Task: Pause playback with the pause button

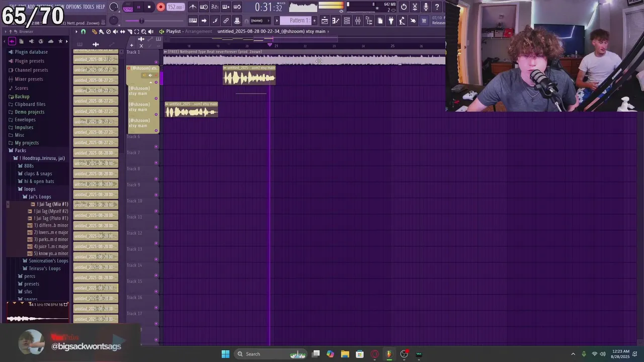Action: (x=139, y=7)
